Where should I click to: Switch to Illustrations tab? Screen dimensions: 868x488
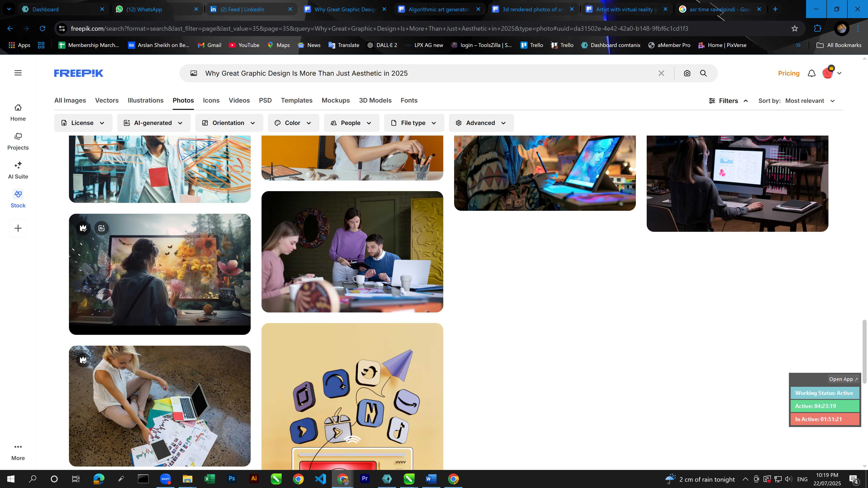click(x=146, y=100)
